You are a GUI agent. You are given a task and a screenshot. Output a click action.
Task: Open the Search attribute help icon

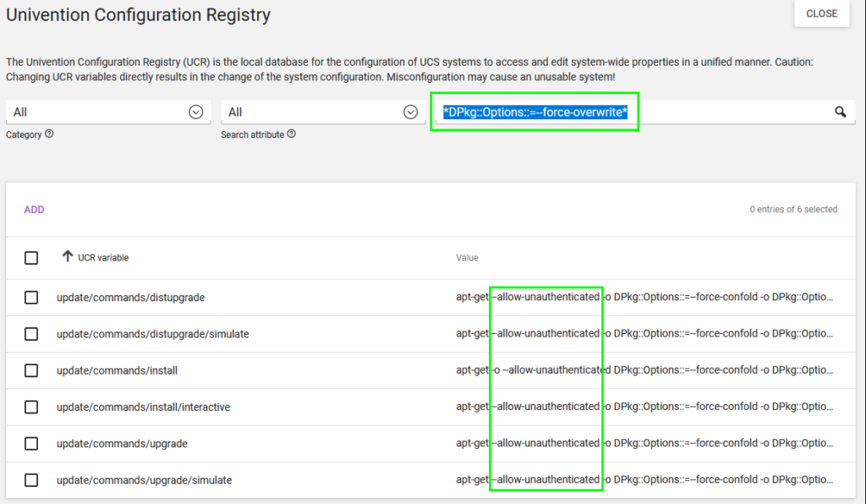[x=292, y=134]
